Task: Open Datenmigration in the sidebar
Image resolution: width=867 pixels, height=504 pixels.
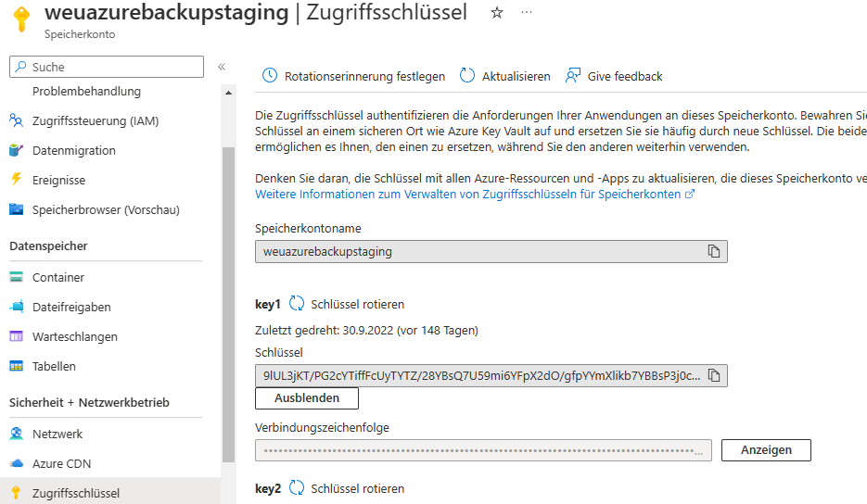Action: tap(73, 151)
